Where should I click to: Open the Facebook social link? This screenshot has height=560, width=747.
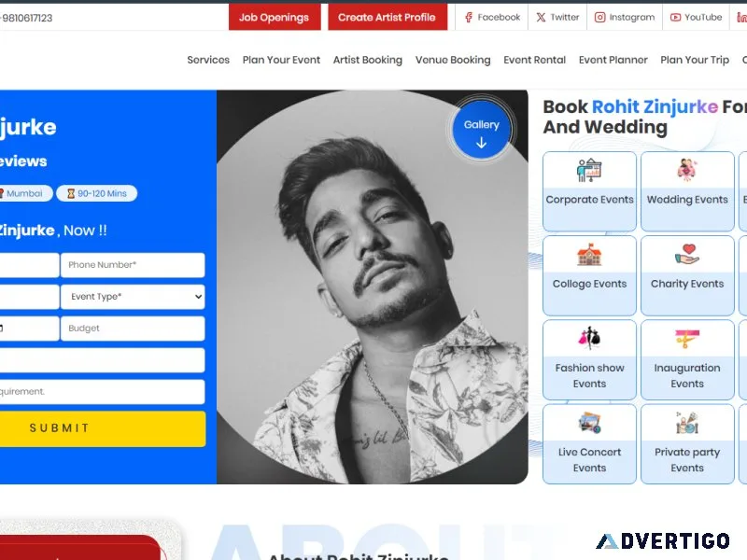[492, 17]
